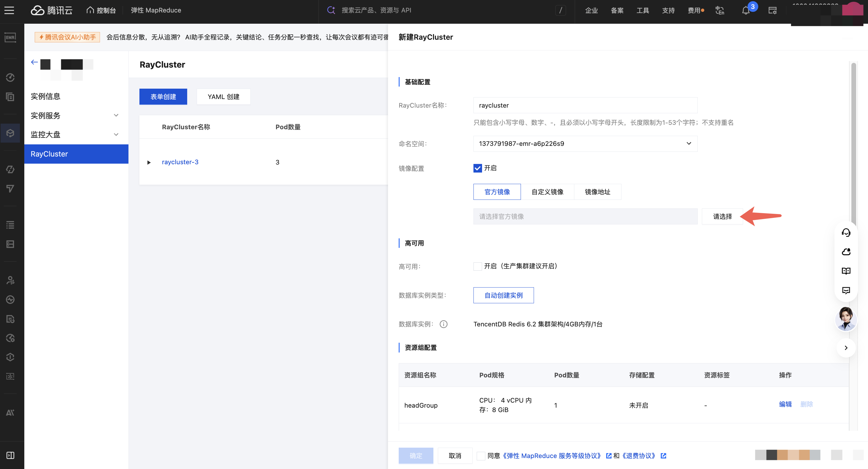Select the highlighted cube icon in the left rail
The image size is (868, 469).
click(10, 133)
